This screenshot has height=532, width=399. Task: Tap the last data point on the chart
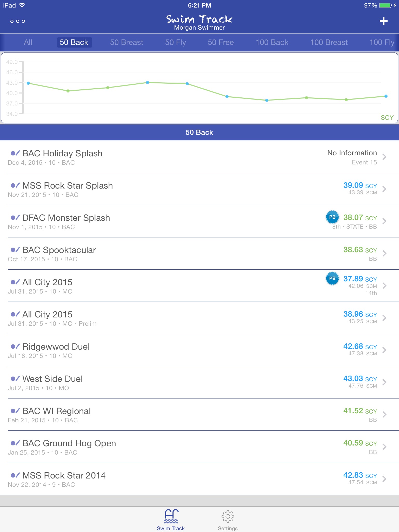tap(386, 96)
